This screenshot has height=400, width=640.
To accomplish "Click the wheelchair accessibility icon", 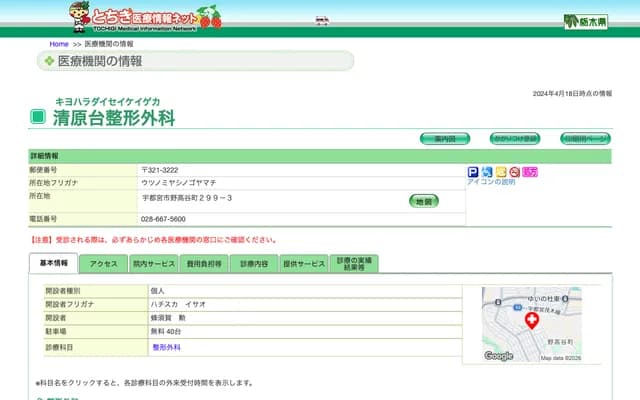I will pyautogui.click(x=487, y=172).
